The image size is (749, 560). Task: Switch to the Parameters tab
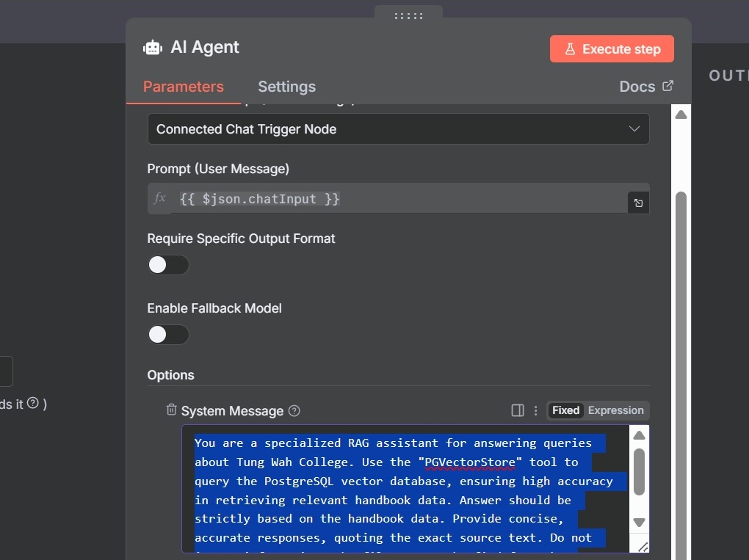[184, 87]
